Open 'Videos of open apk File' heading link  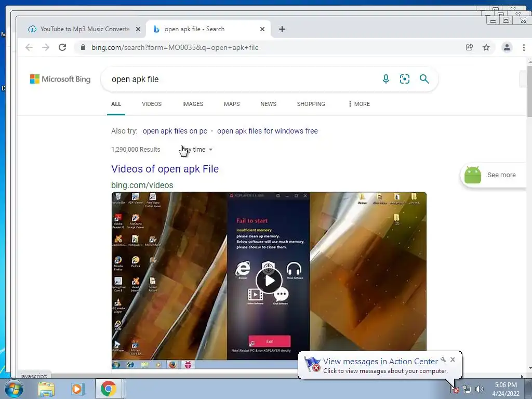click(165, 169)
